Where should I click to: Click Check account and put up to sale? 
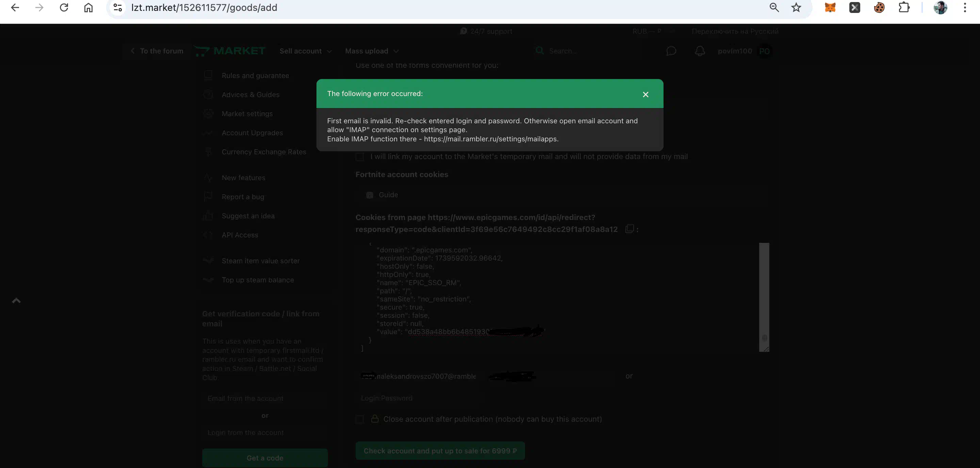pyautogui.click(x=440, y=451)
